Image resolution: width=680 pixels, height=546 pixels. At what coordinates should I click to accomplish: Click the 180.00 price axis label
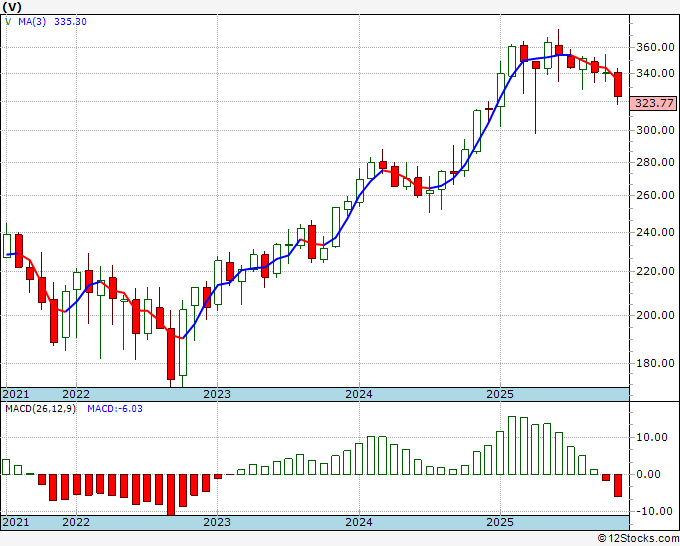pyautogui.click(x=655, y=363)
